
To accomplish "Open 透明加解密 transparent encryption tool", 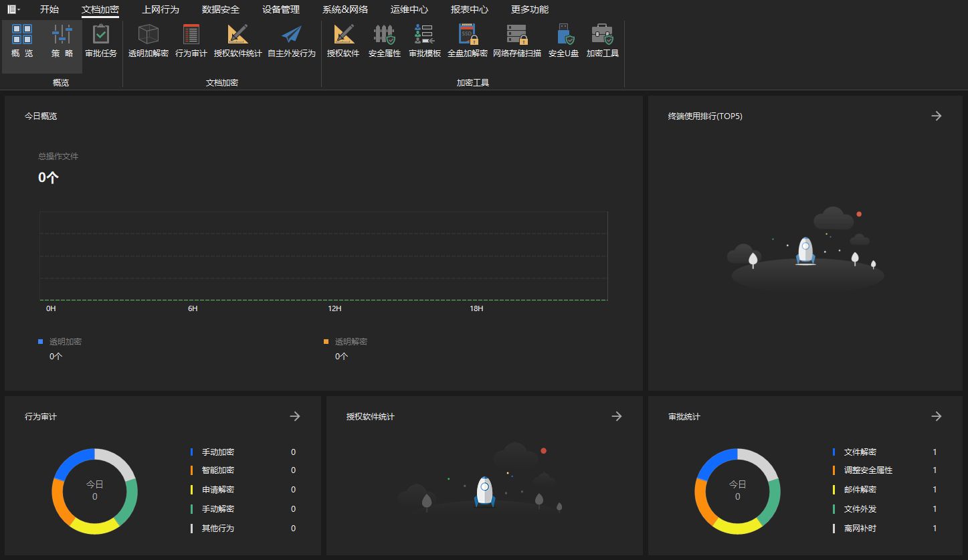I will click(x=148, y=41).
